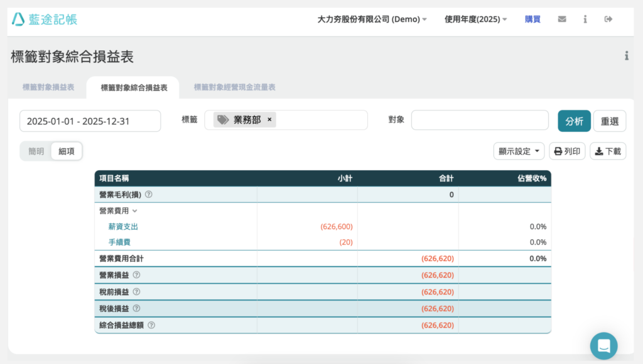Screen dimensions: 643x364
Task: Open the 顯示設定 dropdown
Action: point(519,151)
